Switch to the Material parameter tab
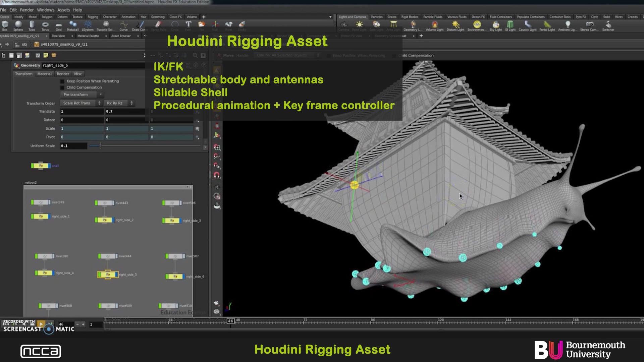 [45, 74]
